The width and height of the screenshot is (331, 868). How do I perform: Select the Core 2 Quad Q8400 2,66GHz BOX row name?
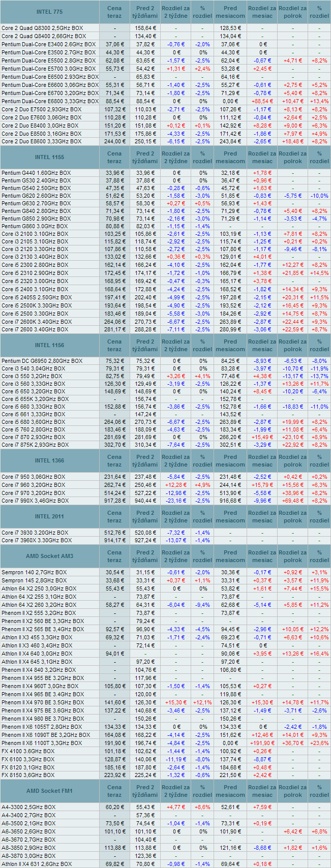tap(44, 36)
